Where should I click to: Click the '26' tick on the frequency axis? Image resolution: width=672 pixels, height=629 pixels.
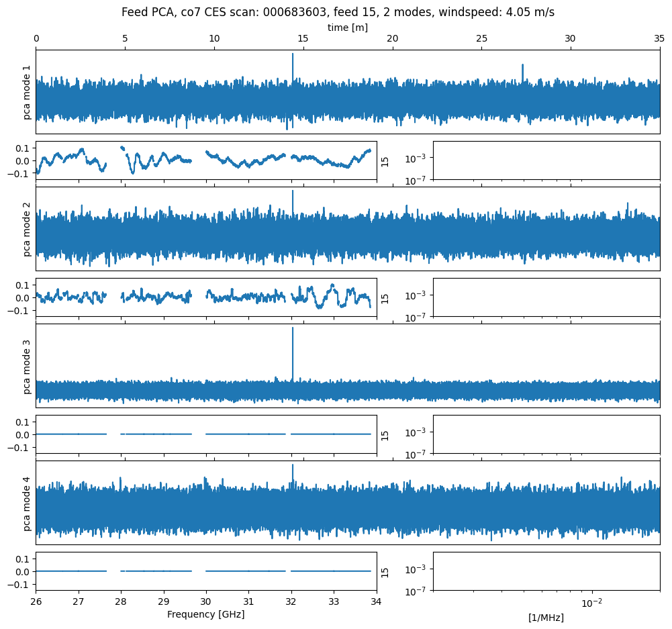(36, 601)
